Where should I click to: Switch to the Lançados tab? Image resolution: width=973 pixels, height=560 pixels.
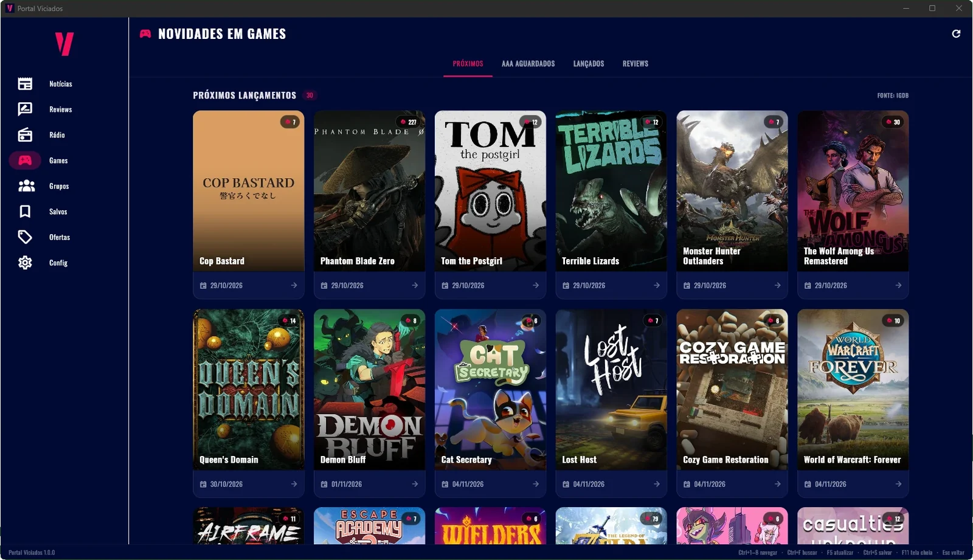click(589, 64)
